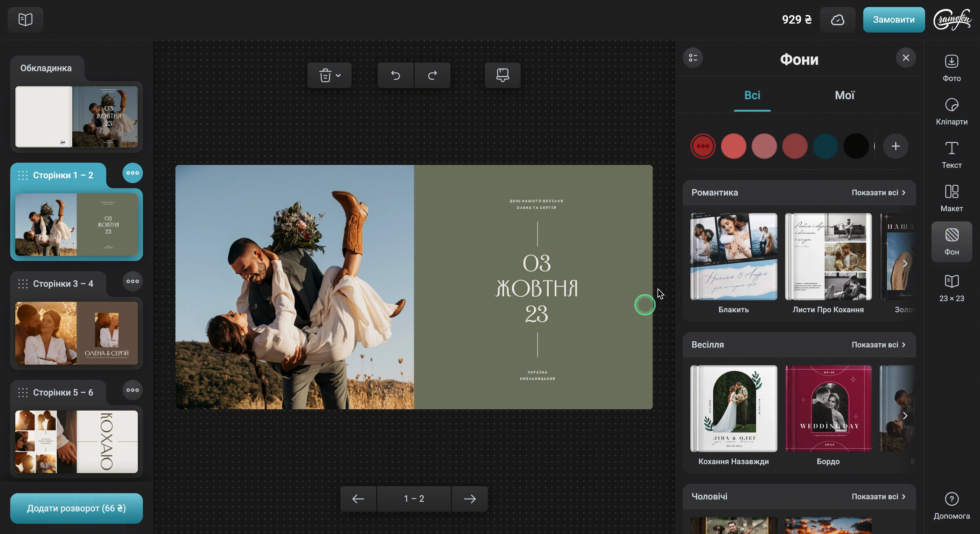Click the undo arrow button

pos(395,75)
